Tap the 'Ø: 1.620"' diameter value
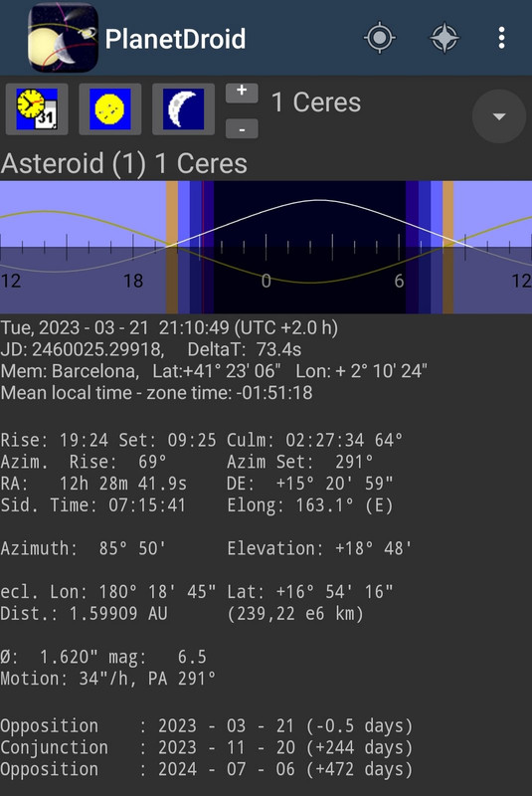532x796 pixels. pyautogui.click(x=49, y=657)
